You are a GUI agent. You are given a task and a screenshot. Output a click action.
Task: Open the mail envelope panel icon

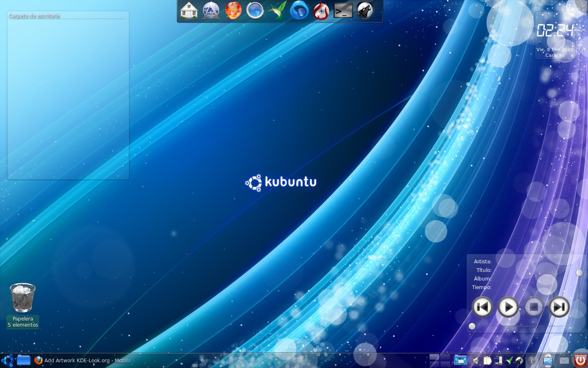[564, 361]
